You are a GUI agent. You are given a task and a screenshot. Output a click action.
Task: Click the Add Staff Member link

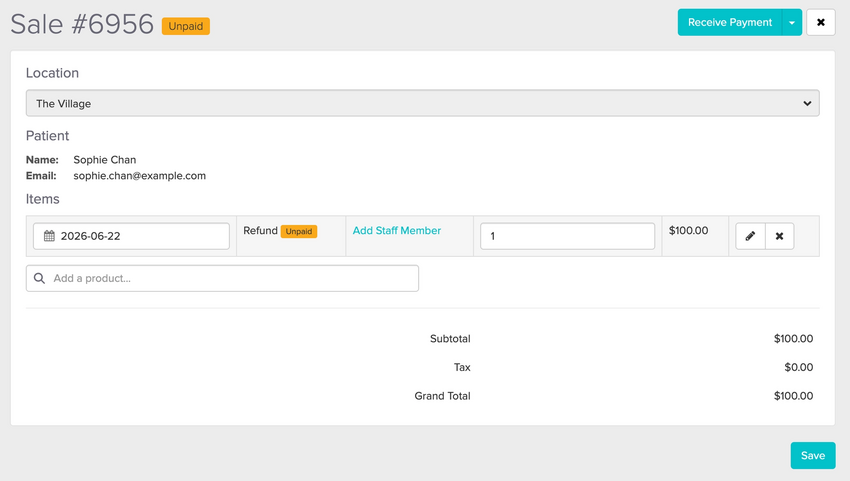pyautogui.click(x=396, y=230)
